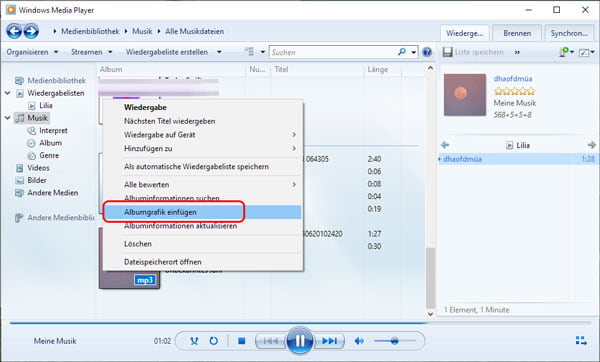
Task: Adjust the volume slider
Action: (395, 341)
